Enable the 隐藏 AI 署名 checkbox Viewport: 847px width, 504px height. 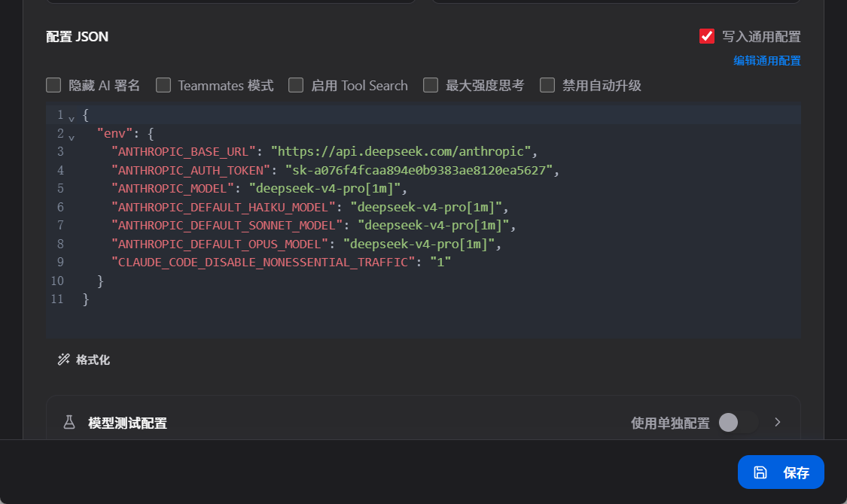pyautogui.click(x=53, y=85)
